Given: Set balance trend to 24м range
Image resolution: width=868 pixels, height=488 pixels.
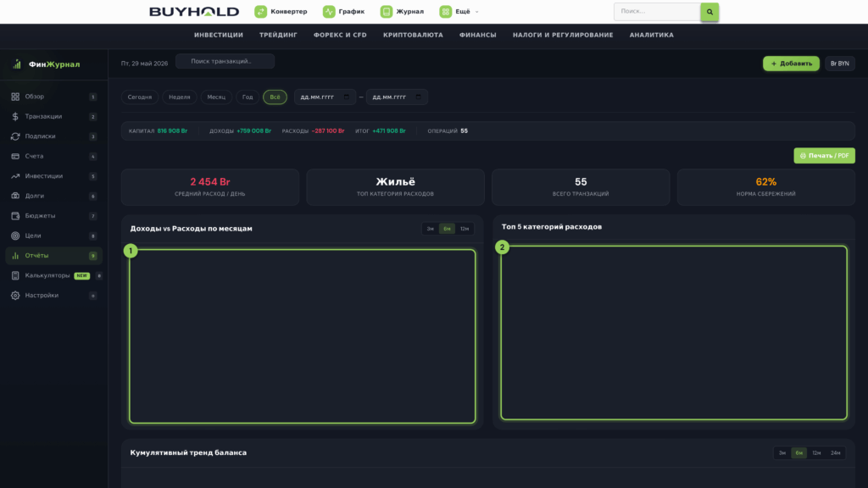Looking at the screenshot, I should (x=835, y=452).
